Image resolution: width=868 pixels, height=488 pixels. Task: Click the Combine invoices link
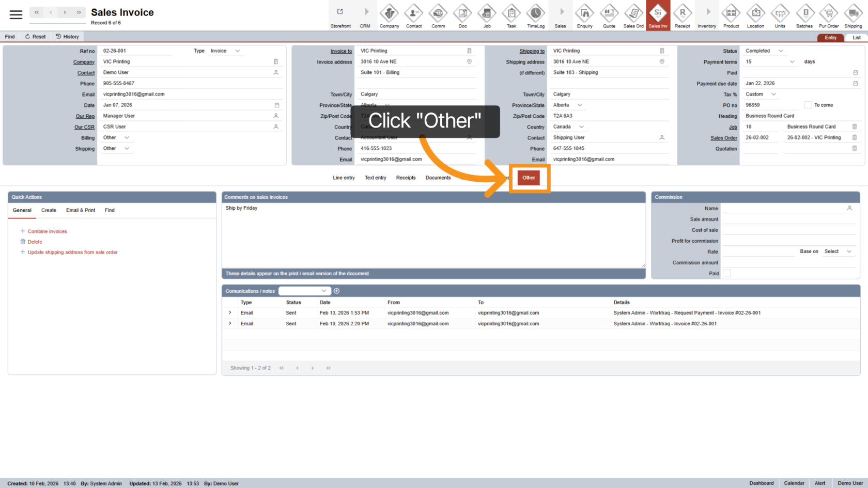[47, 231]
